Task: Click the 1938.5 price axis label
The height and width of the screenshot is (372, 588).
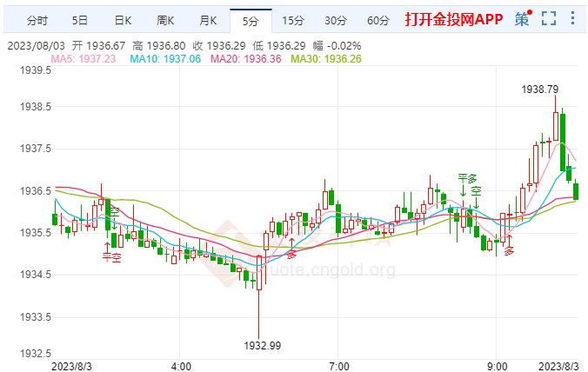Action: click(x=36, y=107)
